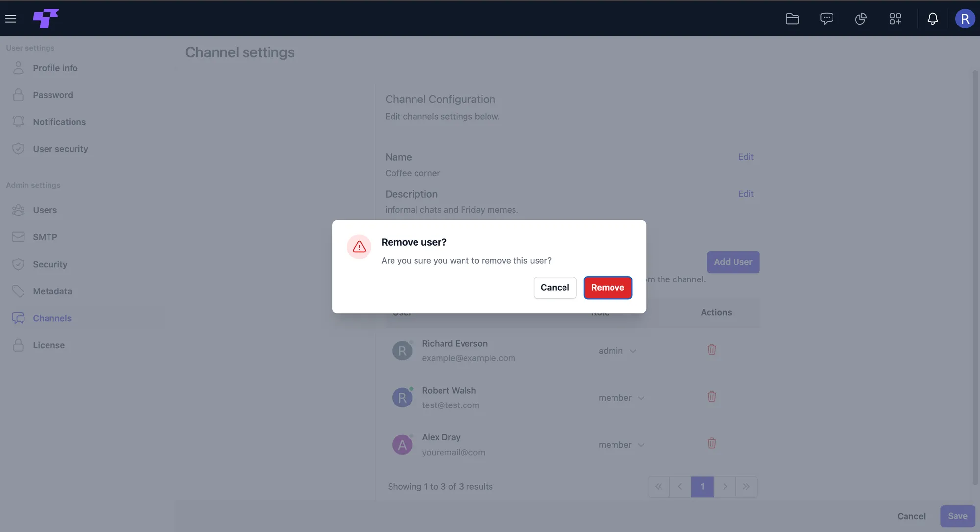This screenshot has width=980, height=532.
Task: Open Users admin settings
Action: (34, 210)
